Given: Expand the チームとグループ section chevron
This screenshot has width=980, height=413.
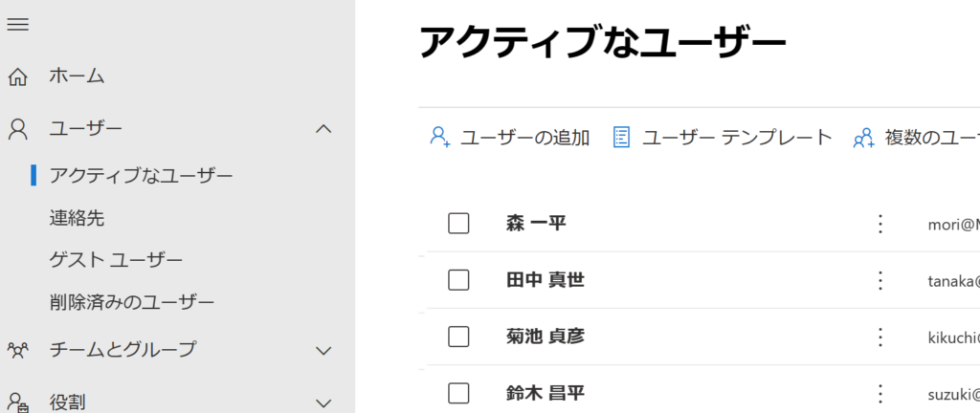Looking at the screenshot, I should pos(323,350).
